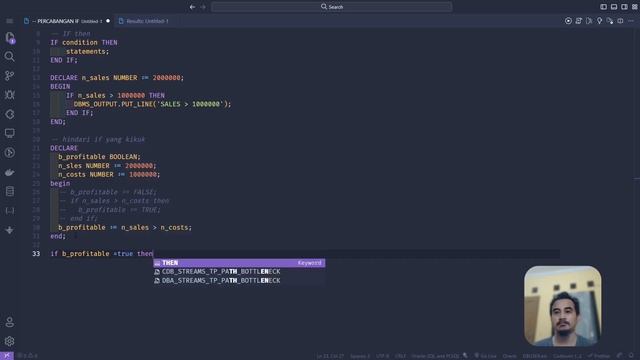Image resolution: width=640 pixels, height=360 pixels.
Task: Click the second icon in the editor toolbar
Action: pyautogui.click(x=579, y=21)
